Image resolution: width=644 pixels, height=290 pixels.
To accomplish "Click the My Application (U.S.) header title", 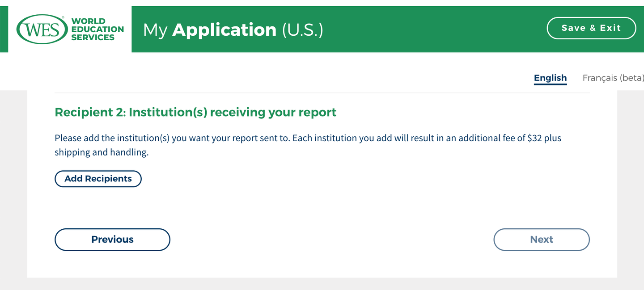I will pos(233,30).
